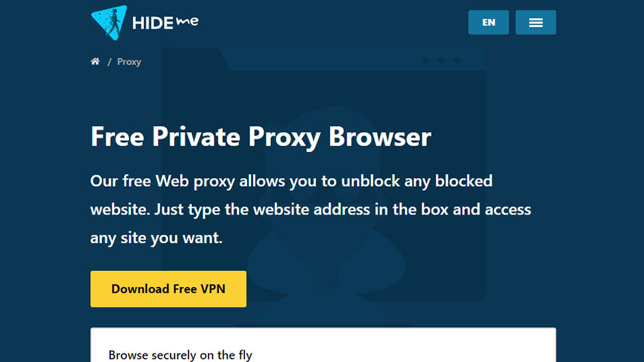This screenshot has height=362, width=644.
Task: Select the Proxy breadcrumb item
Action: tap(129, 62)
